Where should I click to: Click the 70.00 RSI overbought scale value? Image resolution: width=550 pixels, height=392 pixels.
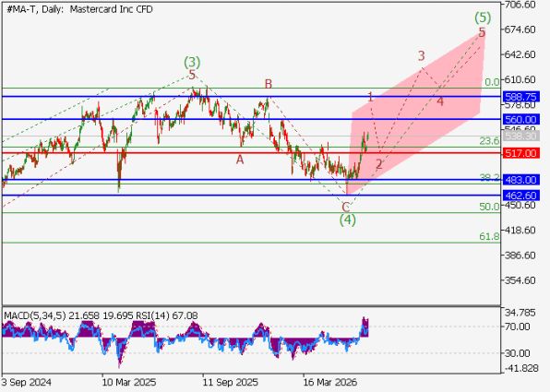pos(517,327)
